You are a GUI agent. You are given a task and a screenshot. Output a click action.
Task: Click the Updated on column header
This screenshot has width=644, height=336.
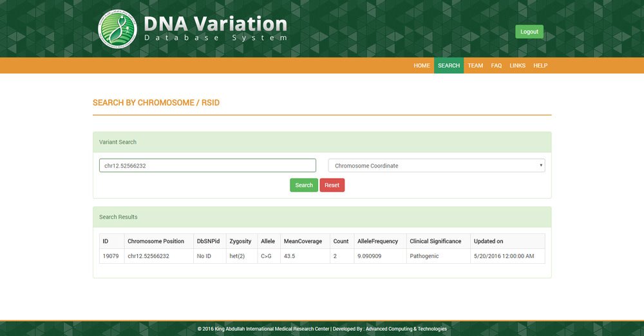488,241
